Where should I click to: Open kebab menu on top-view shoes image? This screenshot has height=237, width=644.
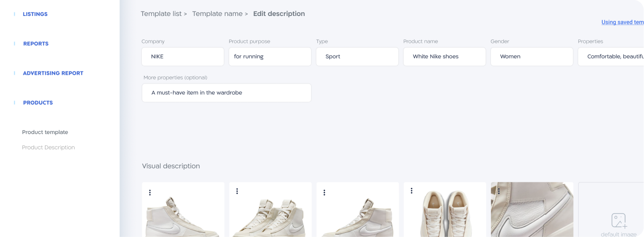411,191
